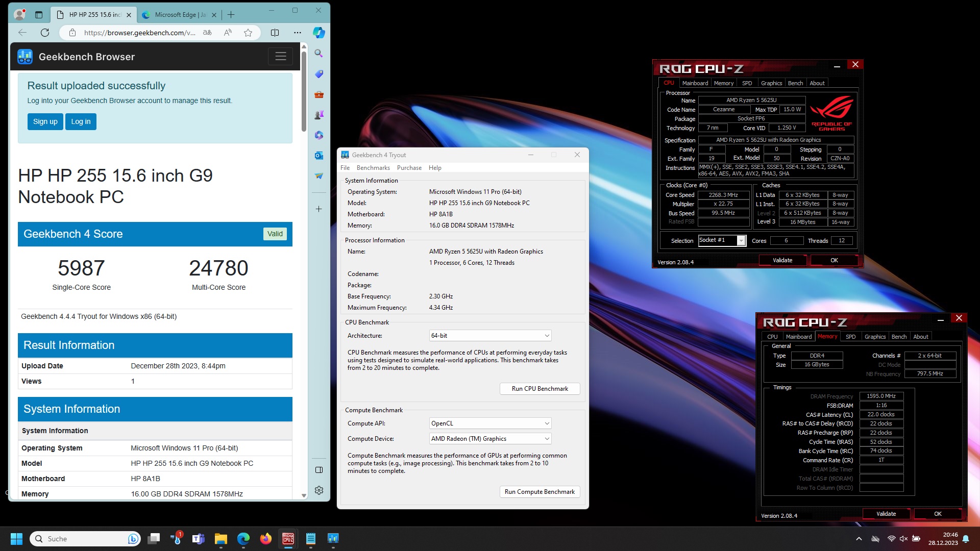
Task: Click the translate icon in address bar
Action: tap(207, 33)
